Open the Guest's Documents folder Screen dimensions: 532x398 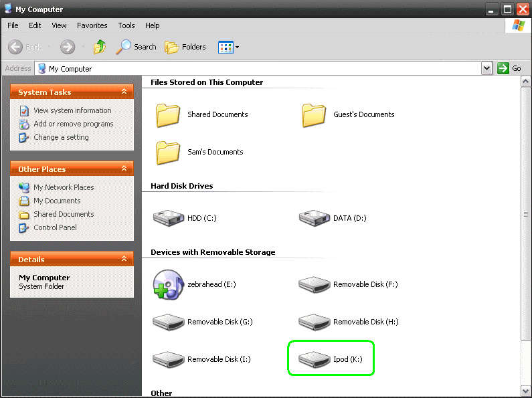pos(314,114)
